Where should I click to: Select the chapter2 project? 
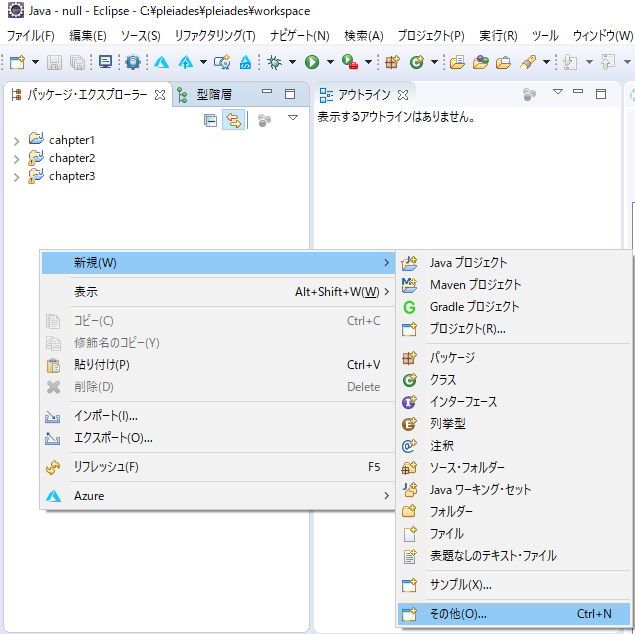pos(72,158)
